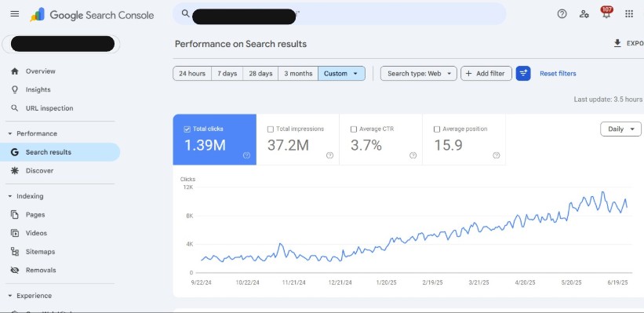Click the magnifier icon in search bar
The image size is (644, 313).
[x=186, y=13]
